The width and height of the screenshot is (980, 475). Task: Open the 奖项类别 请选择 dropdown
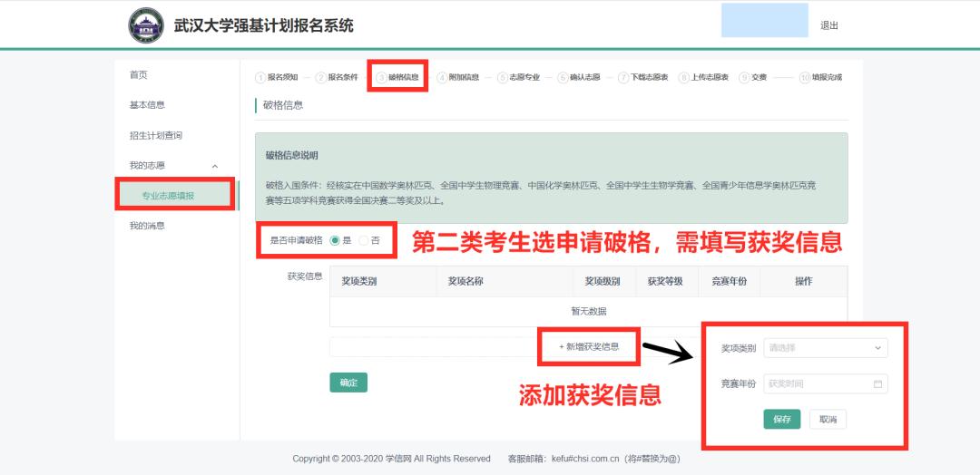[826, 348]
